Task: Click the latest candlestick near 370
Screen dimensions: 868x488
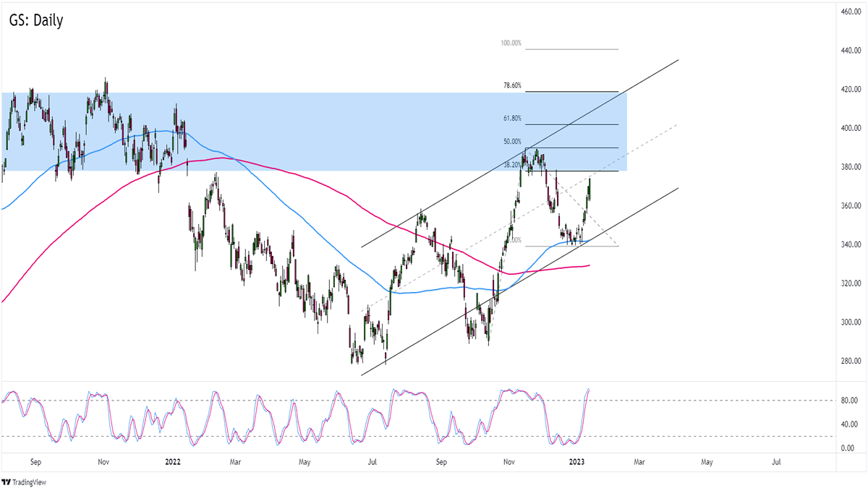Action: (x=590, y=188)
